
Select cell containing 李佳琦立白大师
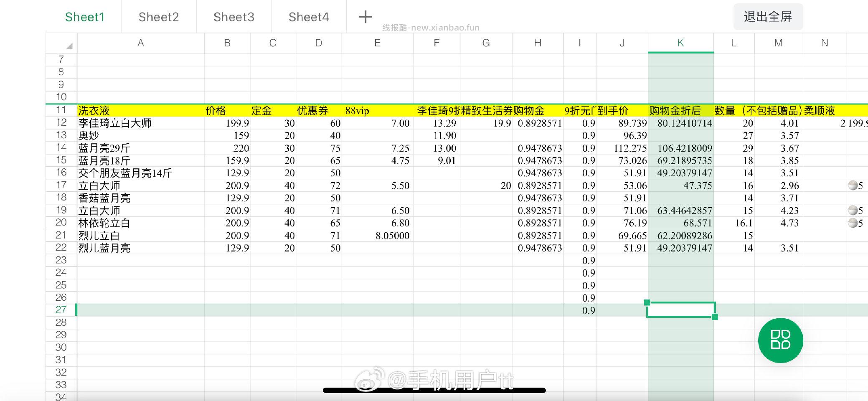[x=140, y=123]
